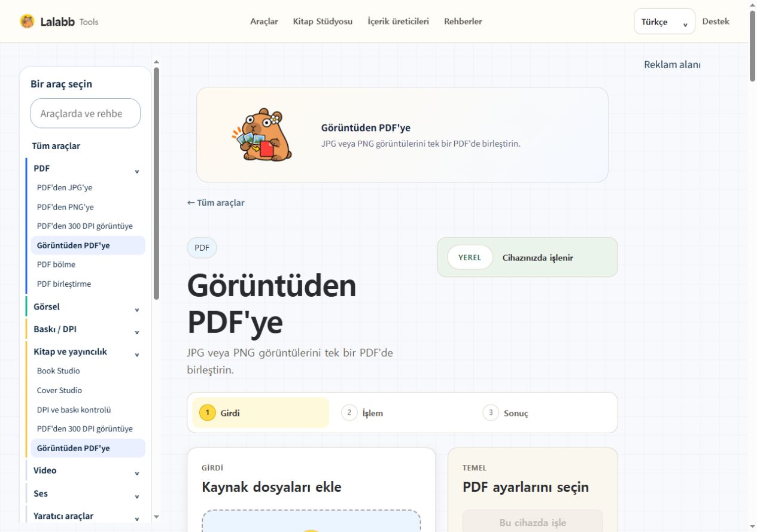Click the Kaynak dosyaları ekle heading
Screen dimensions: 757x532
[272, 487]
